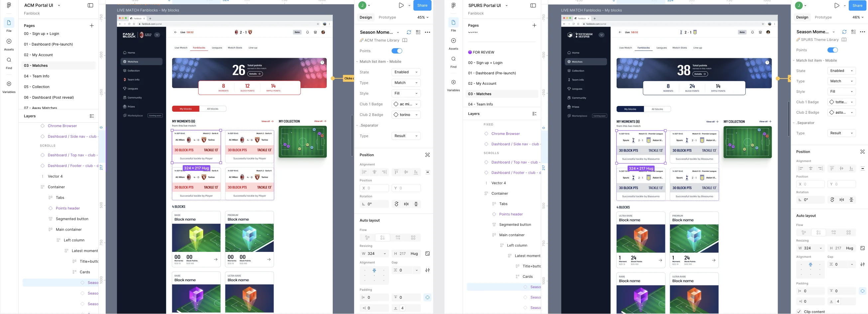868x314 pixels.
Task: Open Figma main menu in ACM window
Action: [x=9, y=5]
